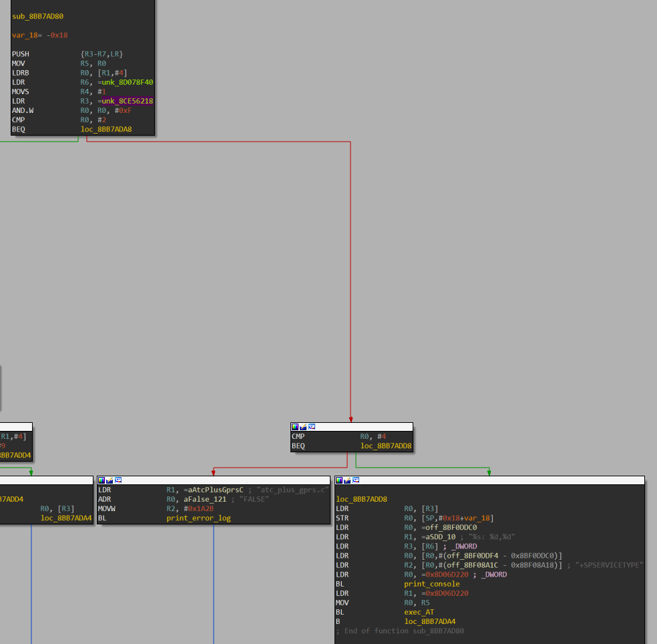The height and width of the screenshot is (644, 657).
Task: Select the sub_8BB7AD80 function name
Action: (x=38, y=15)
